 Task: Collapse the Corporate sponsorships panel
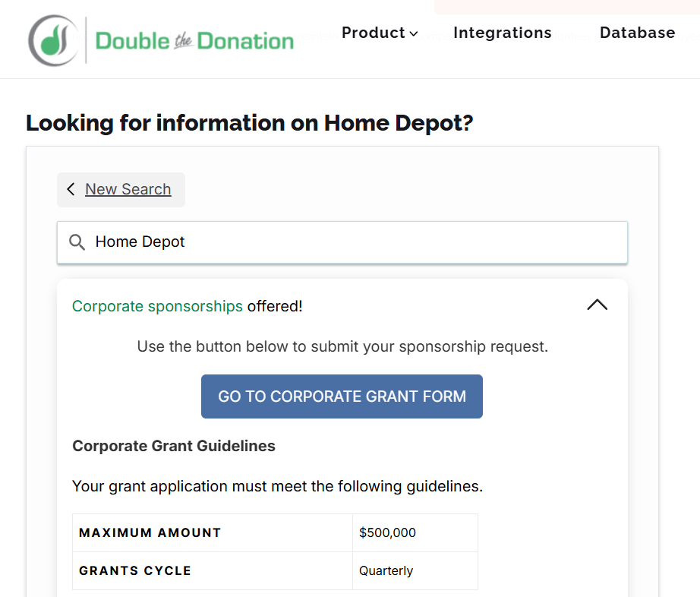coord(598,304)
